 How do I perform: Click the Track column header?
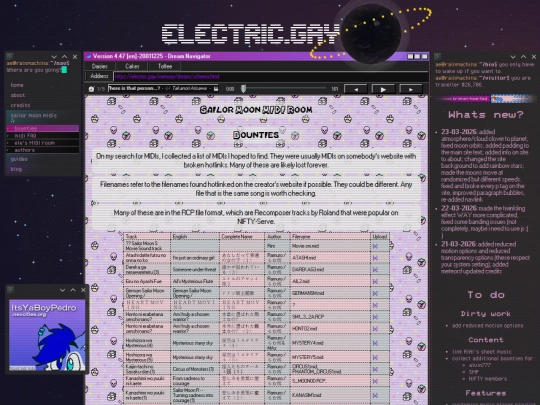[x=147, y=237]
